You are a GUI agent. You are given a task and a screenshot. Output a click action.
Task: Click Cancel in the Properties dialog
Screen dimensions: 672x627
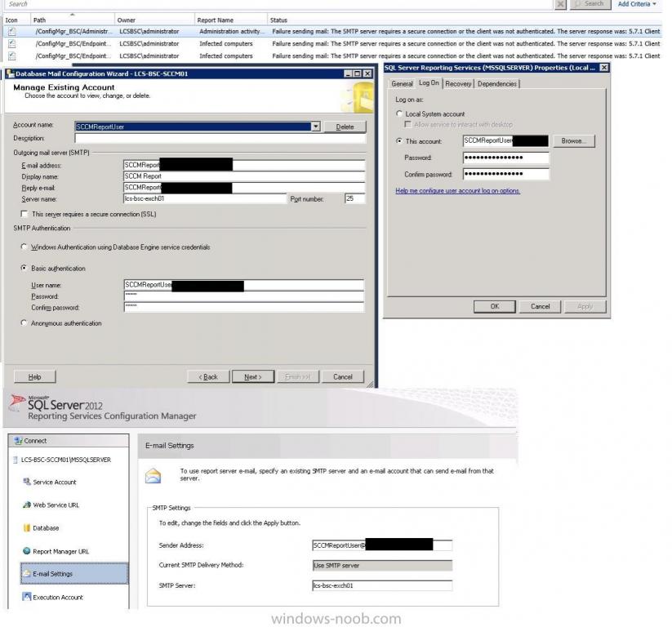(540, 306)
